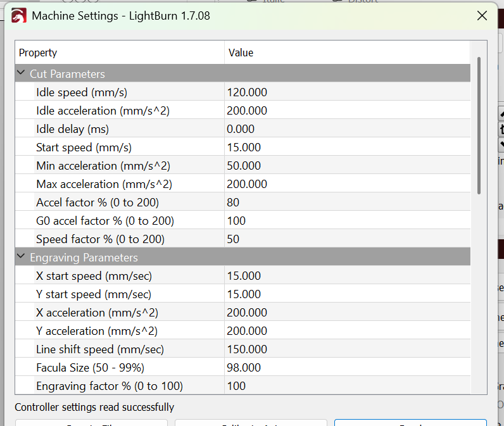The height and width of the screenshot is (426, 504).
Task: Select Line shift speed value 150.000
Action: (247, 349)
